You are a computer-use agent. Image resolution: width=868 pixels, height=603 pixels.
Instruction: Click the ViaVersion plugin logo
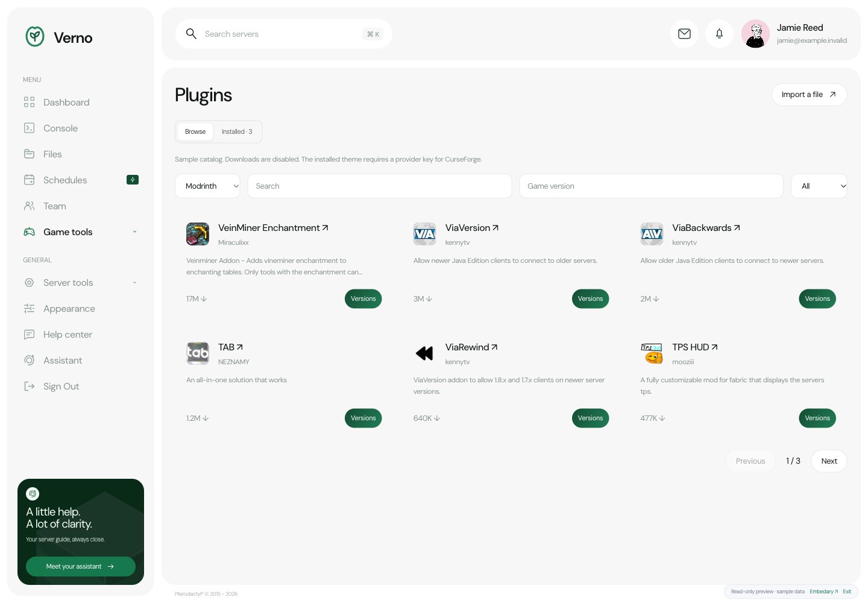click(425, 234)
